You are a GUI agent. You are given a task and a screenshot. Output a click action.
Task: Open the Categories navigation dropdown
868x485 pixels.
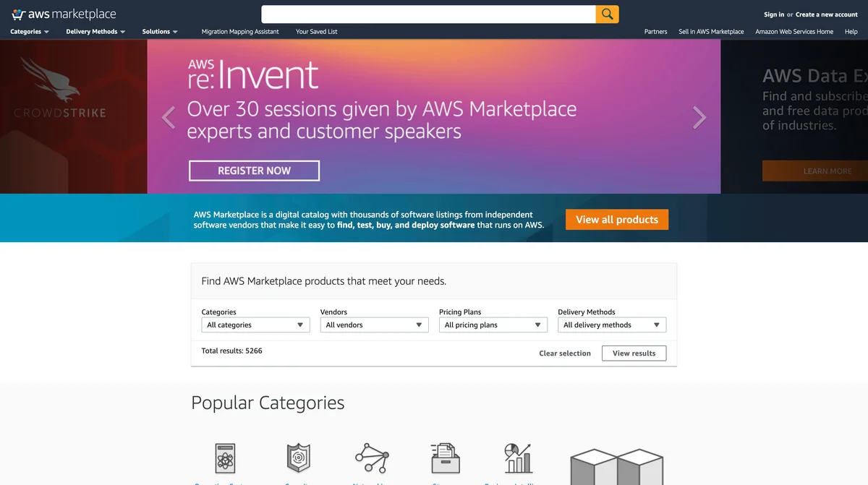point(27,31)
